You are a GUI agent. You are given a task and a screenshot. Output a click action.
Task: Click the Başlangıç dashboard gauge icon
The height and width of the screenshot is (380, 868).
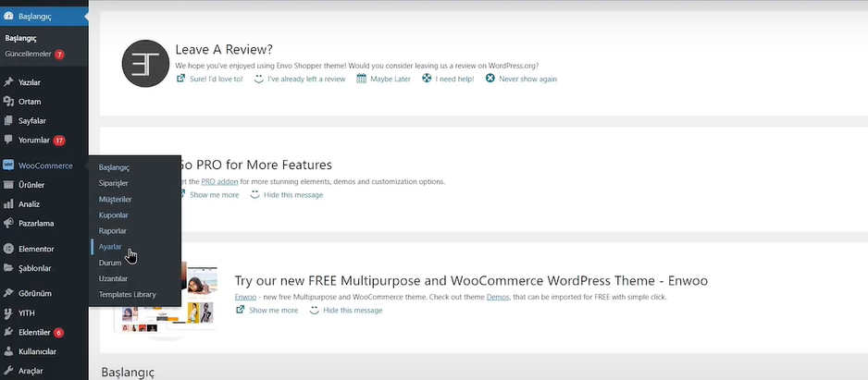[x=8, y=16]
